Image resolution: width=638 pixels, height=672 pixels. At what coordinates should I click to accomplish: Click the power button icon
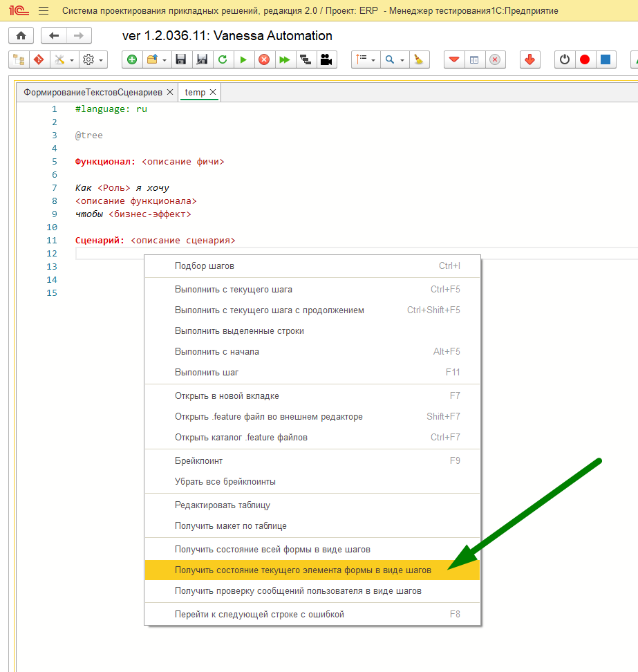[565, 59]
